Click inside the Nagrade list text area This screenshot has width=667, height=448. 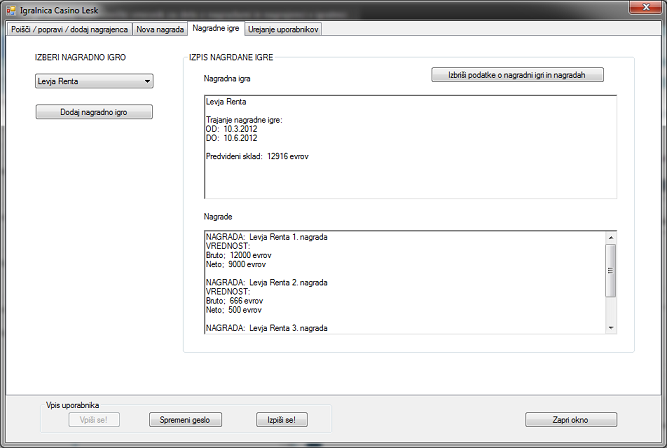pos(400,281)
